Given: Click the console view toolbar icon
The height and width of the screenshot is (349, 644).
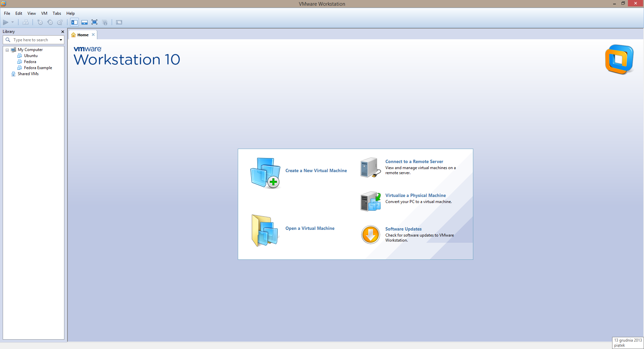Looking at the screenshot, I should point(119,22).
